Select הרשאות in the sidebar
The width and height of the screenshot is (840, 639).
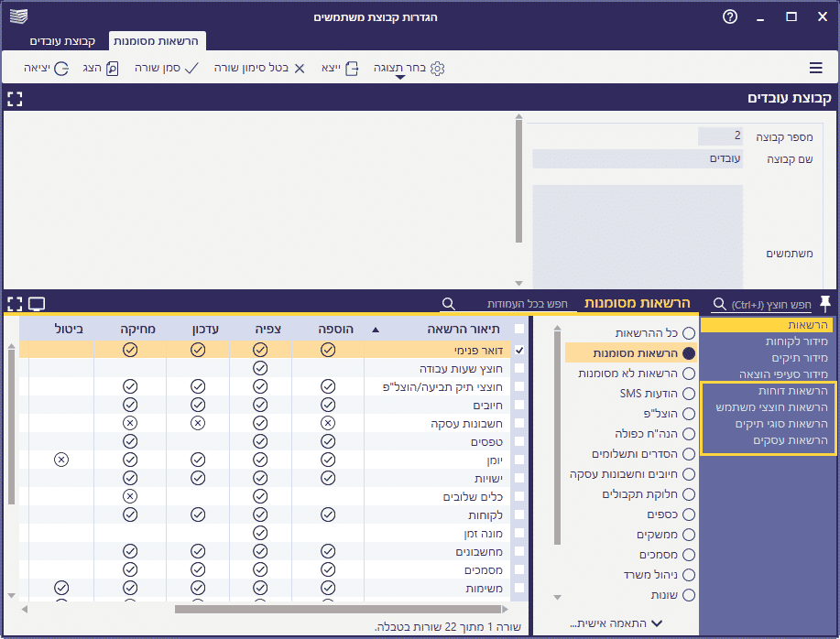click(x=769, y=325)
